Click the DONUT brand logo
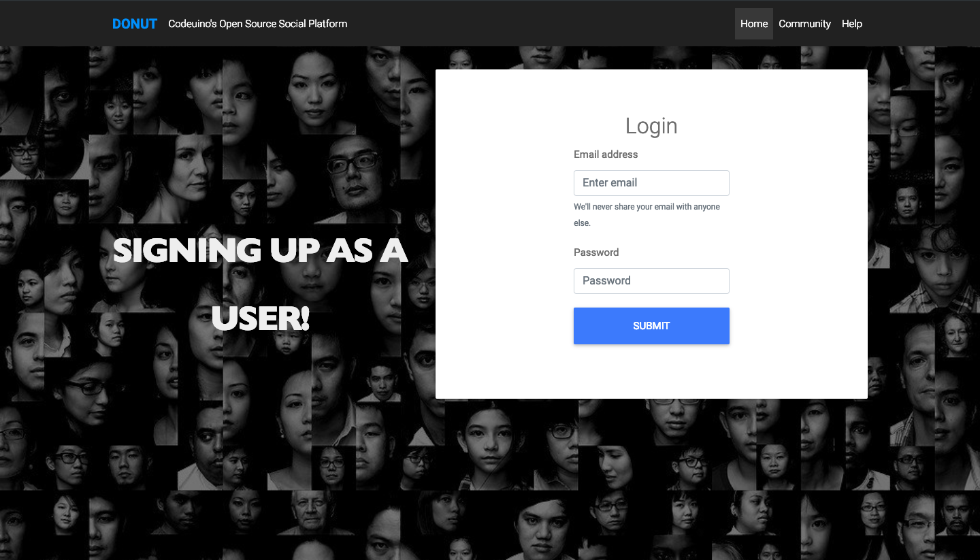980x560 pixels. (x=135, y=24)
